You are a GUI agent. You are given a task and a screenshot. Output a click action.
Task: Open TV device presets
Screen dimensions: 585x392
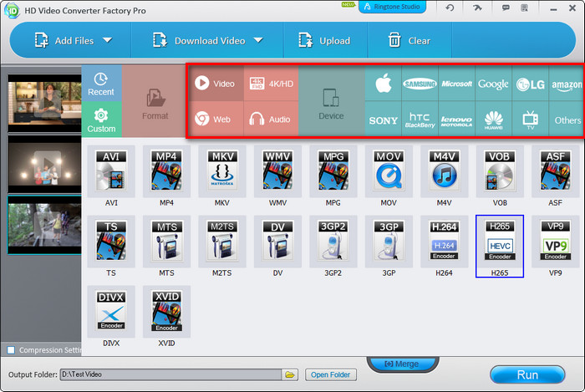[x=530, y=119]
